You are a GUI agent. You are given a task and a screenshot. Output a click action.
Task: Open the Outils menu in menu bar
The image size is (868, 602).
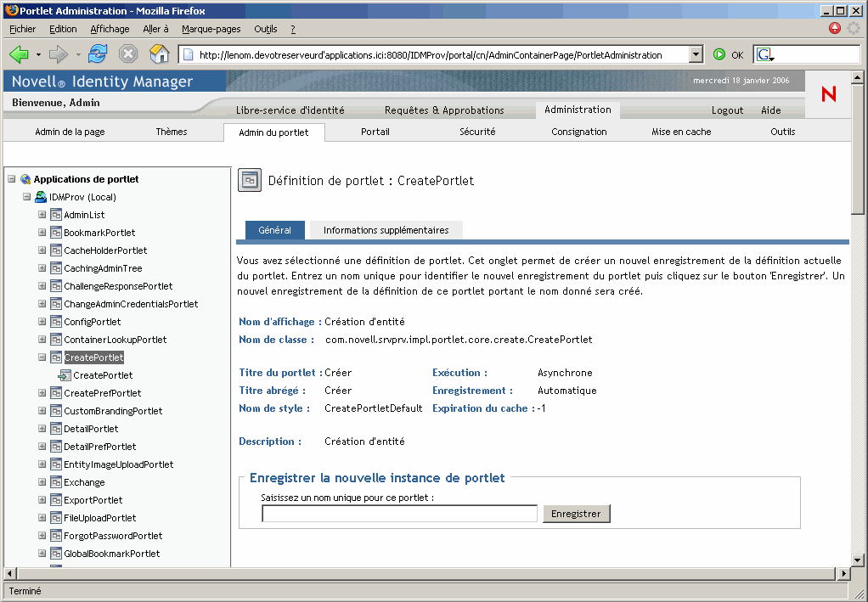coord(266,29)
